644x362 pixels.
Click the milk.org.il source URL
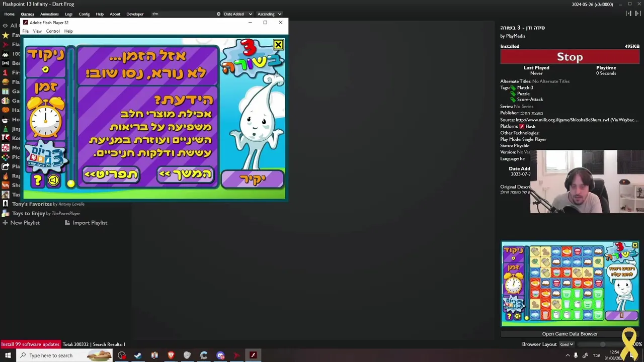tap(577, 120)
